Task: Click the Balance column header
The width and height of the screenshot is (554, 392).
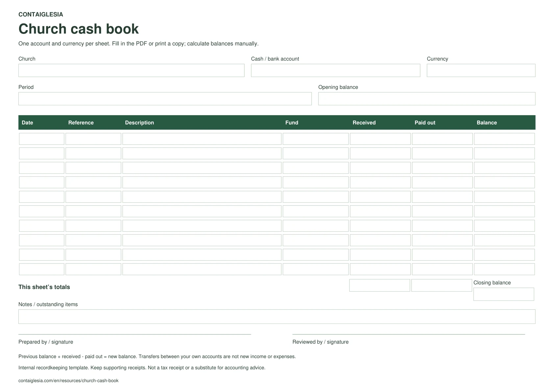Action: click(x=487, y=122)
